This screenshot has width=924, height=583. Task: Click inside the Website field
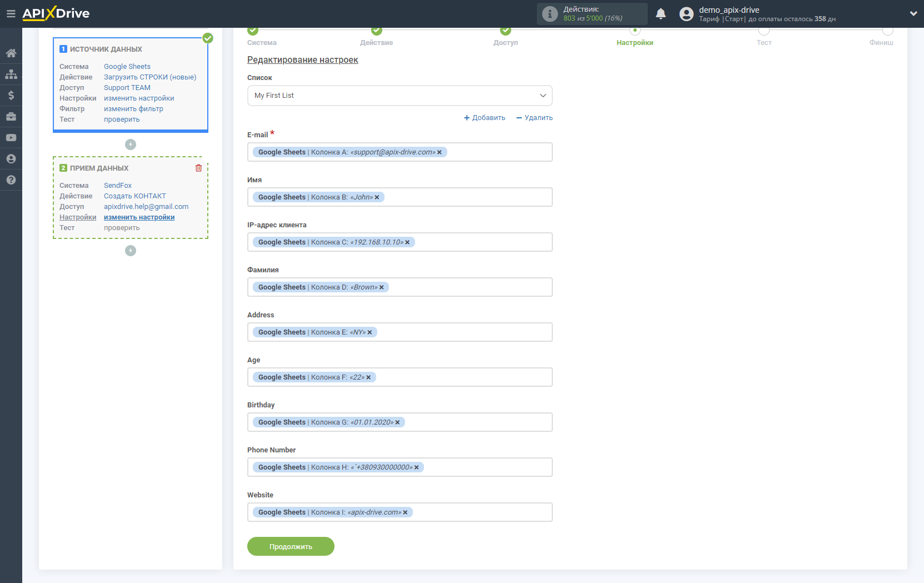click(x=400, y=512)
